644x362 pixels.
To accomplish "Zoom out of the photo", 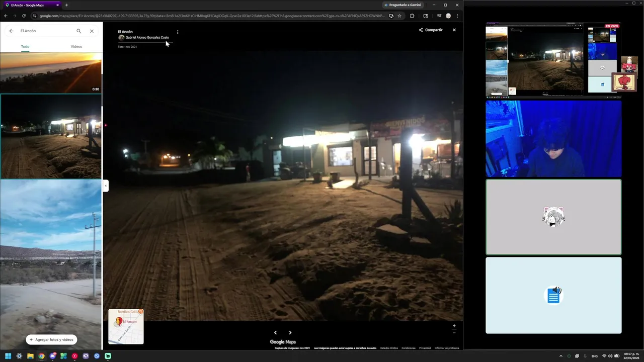I will coord(454,332).
